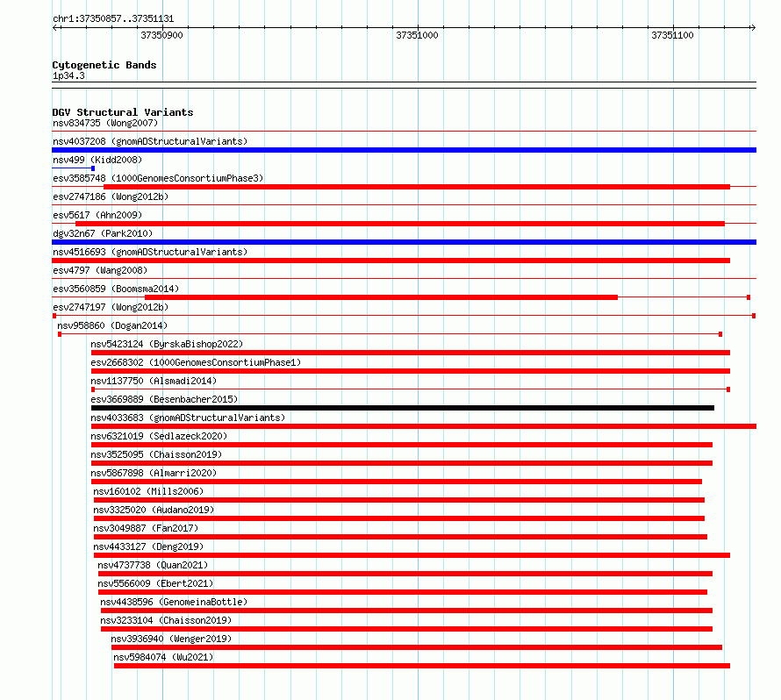
Task: Select the red bar under nsv4438596
Action: tap(406, 611)
